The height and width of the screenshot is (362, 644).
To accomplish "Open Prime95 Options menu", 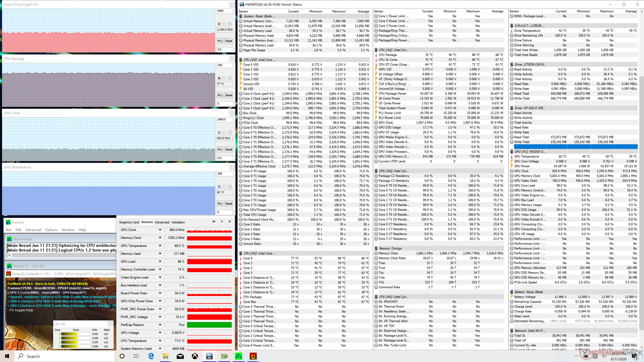I will coord(51,230).
